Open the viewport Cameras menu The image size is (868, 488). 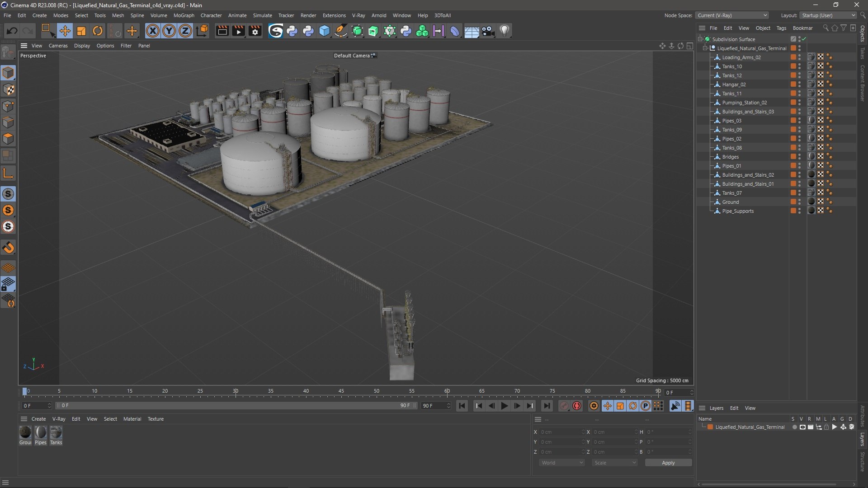[x=58, y=46]
